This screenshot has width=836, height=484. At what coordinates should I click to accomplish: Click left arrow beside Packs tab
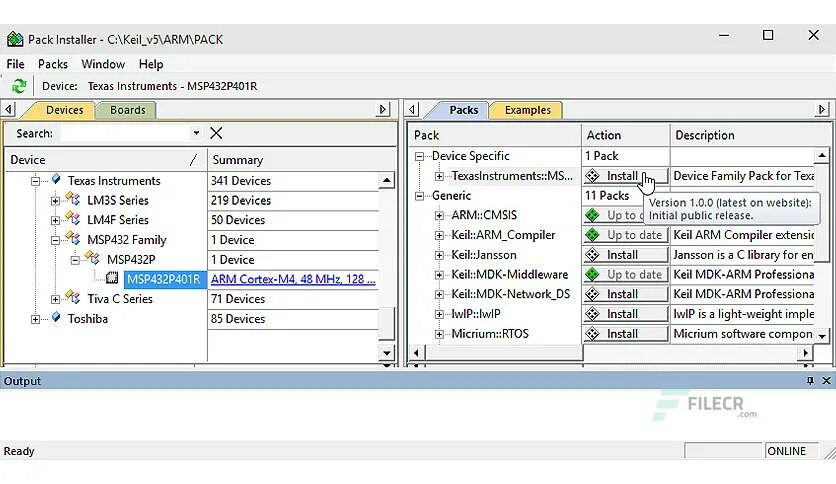pos(412,109)
